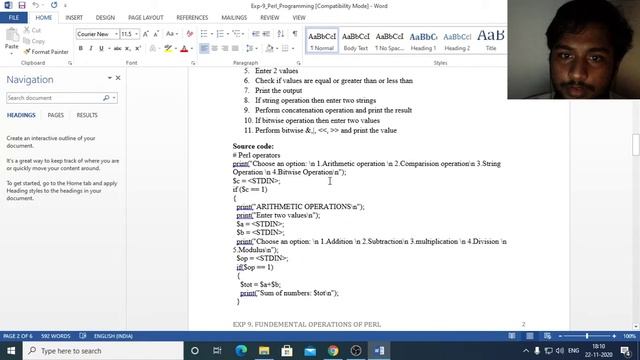This screenshot has height=360, width=640.
Task: Apply the Heading 1 style
Action: click(x=423, y=41)
